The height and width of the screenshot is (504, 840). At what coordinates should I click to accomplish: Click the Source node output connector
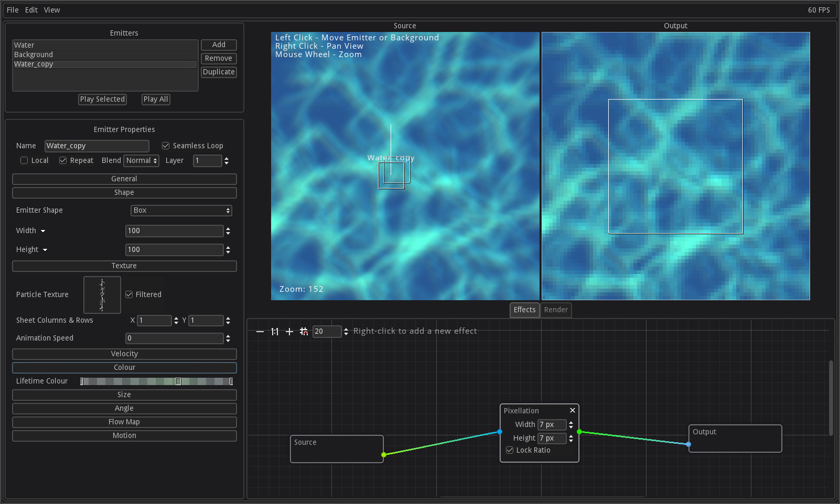pyautogui.click(x=384, y=455)
